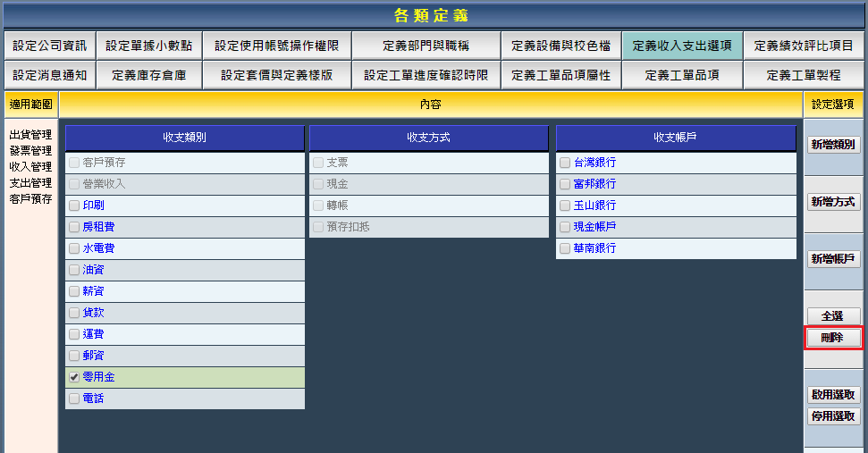Open the 富邦銀行 account link
Viewport: 868px width, 453px height.
(594, 184)
